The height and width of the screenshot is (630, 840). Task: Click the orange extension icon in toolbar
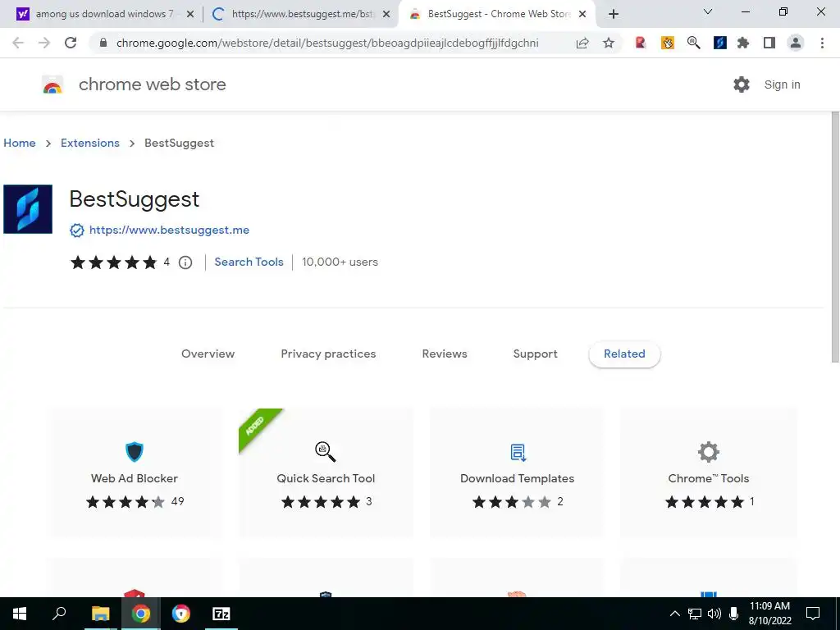pyautogui.click(x=668, y=43)
